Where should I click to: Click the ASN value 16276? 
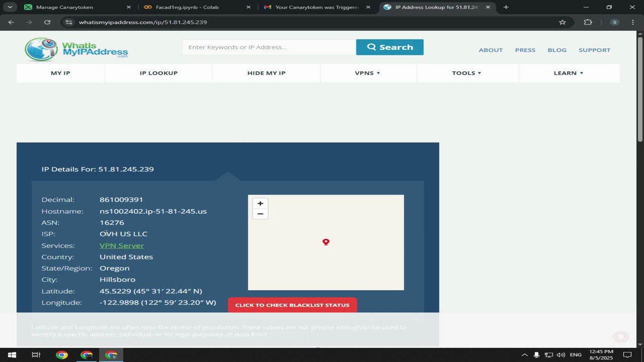click(112, 222)
